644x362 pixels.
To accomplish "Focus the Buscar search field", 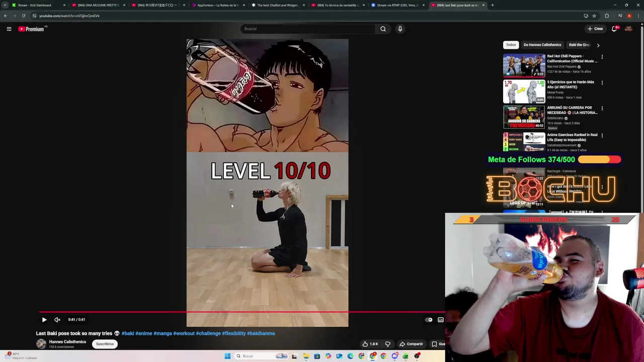I will click(308, 29).
